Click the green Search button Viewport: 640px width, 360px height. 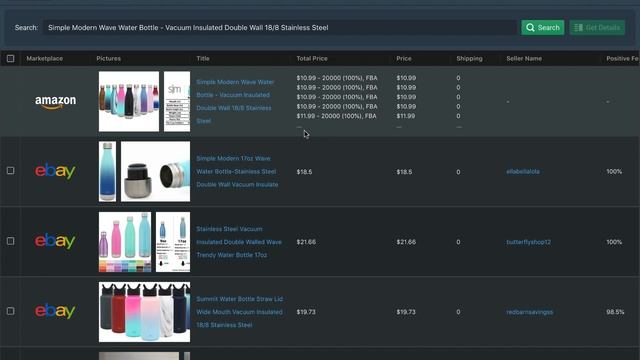tap(542, 27)
